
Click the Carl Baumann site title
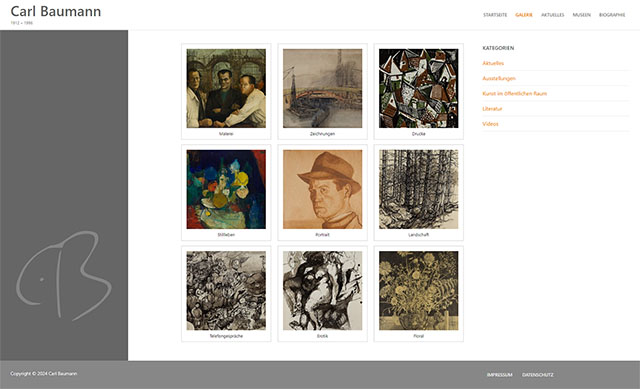[56, 11]
